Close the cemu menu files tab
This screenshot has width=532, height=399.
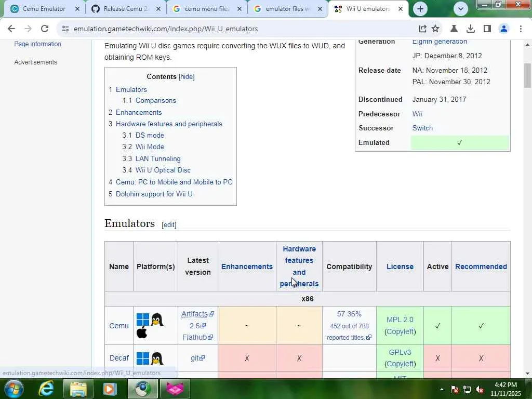pyautogui.click(x=239, y=9)
